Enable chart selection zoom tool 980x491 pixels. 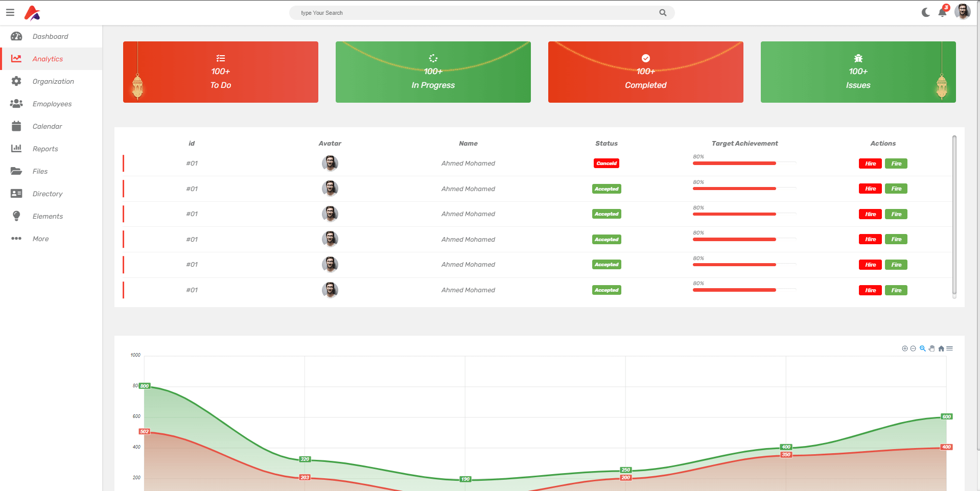923,348
